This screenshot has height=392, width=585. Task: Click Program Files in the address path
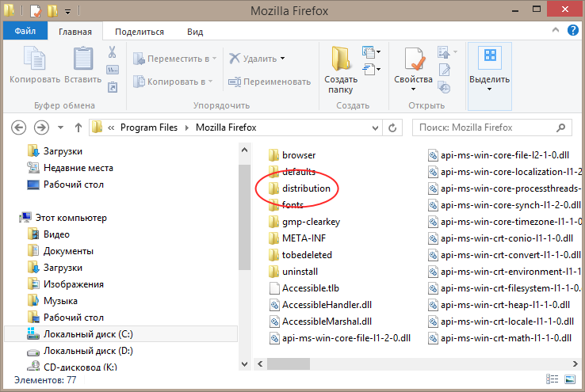coord(148,127)
